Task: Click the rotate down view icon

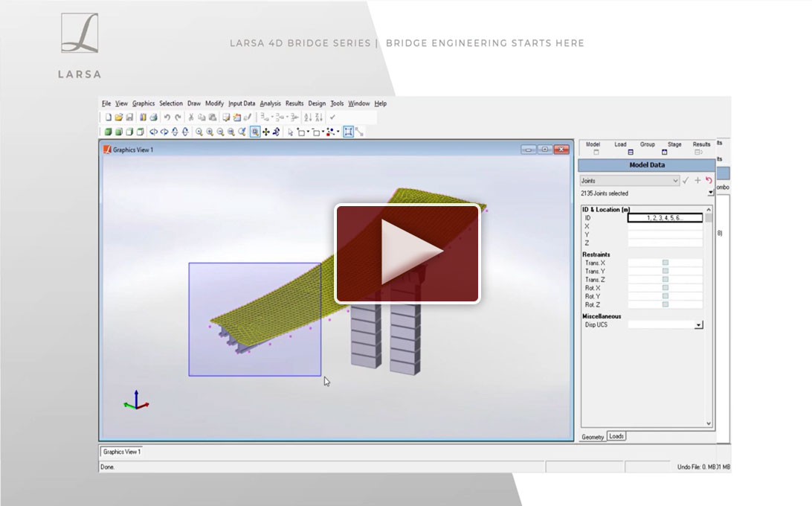Action: pyautogui.click(x=185, y=132)
